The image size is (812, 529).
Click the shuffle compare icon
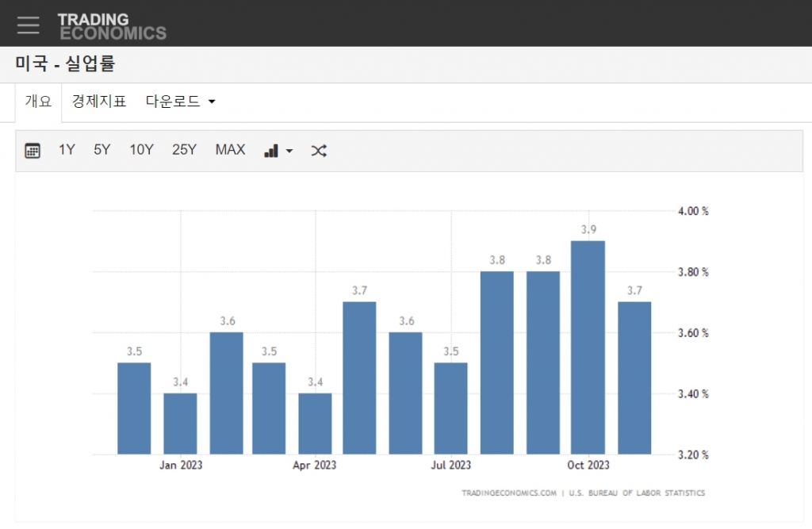pos(319,151)
